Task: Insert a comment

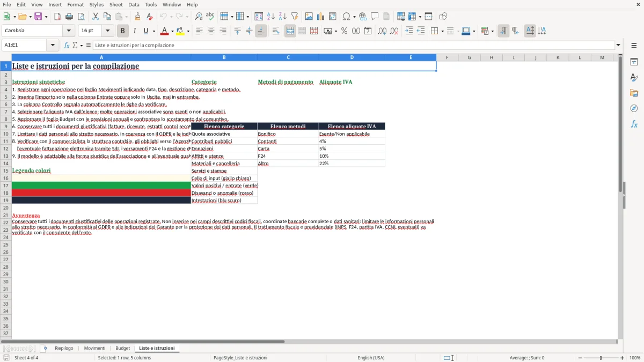Action: coord(375,17)
